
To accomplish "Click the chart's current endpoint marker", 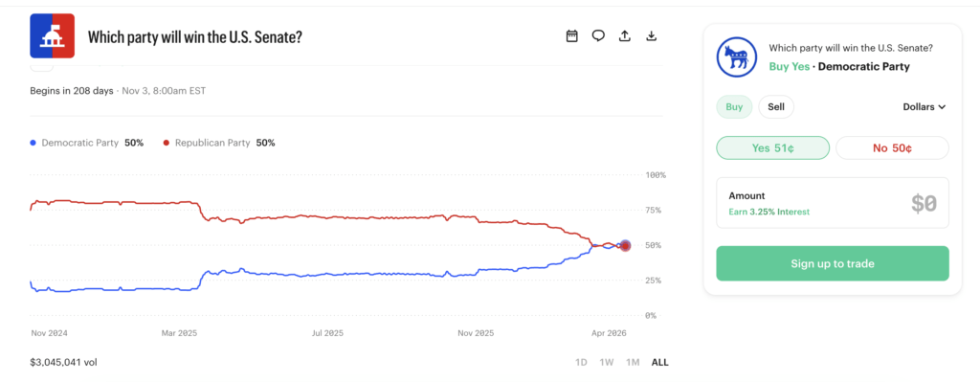I will [624, 246].
